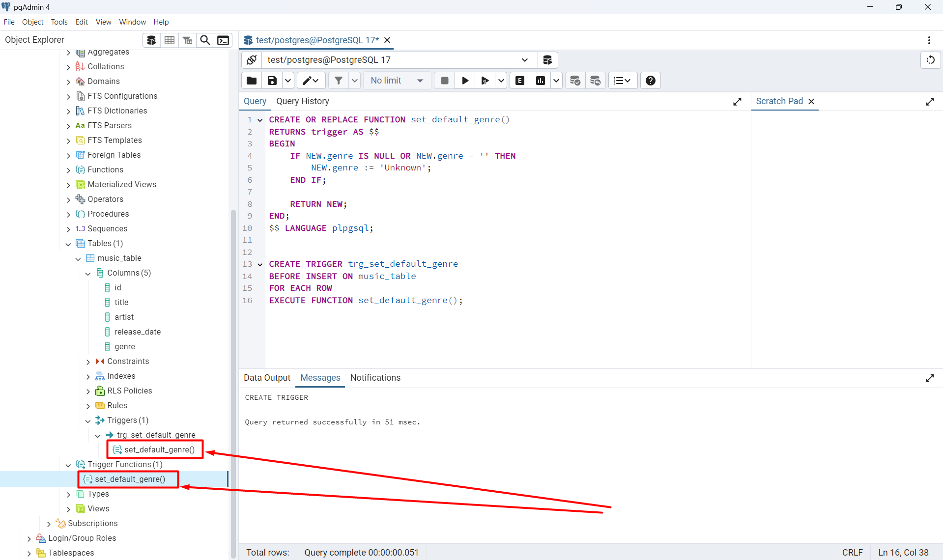
Task: Click the Execute script play button
Action: (x=465, y=81)
